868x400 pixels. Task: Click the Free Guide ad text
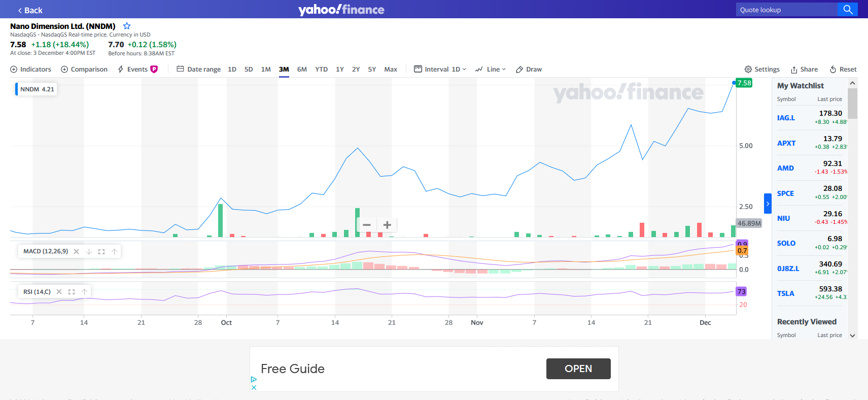click(293, 369)
